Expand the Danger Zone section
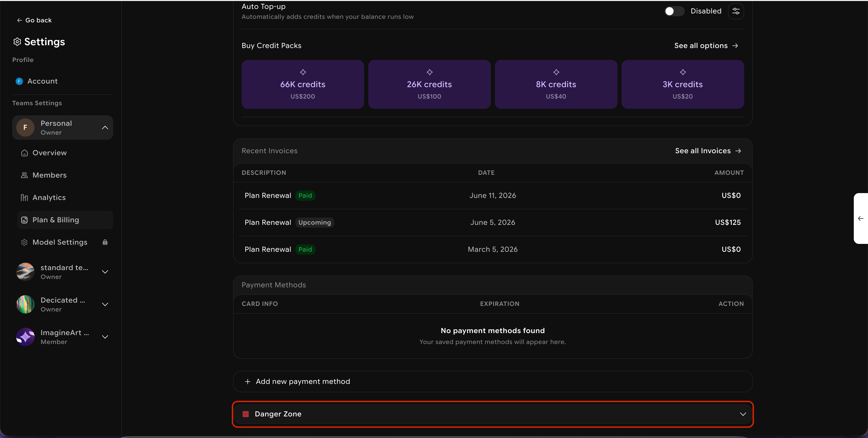The height and width of the screenshot is (438, 868). point(493,414)
